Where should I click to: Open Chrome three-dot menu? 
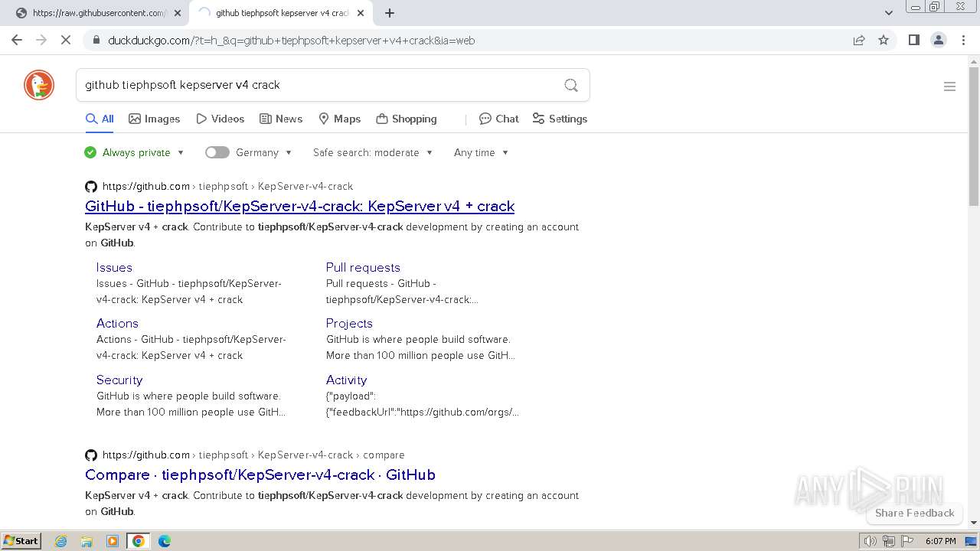point(963,40)
